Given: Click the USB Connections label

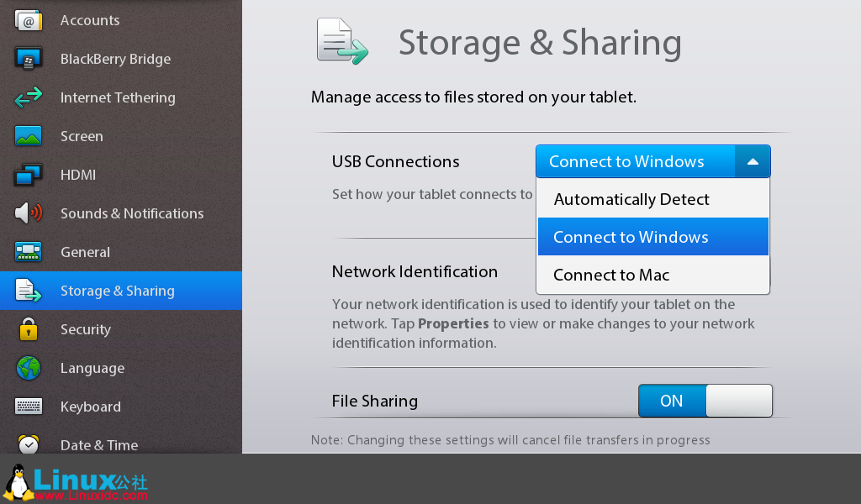Looking at the screenshot, I should [x=395, y=161].
